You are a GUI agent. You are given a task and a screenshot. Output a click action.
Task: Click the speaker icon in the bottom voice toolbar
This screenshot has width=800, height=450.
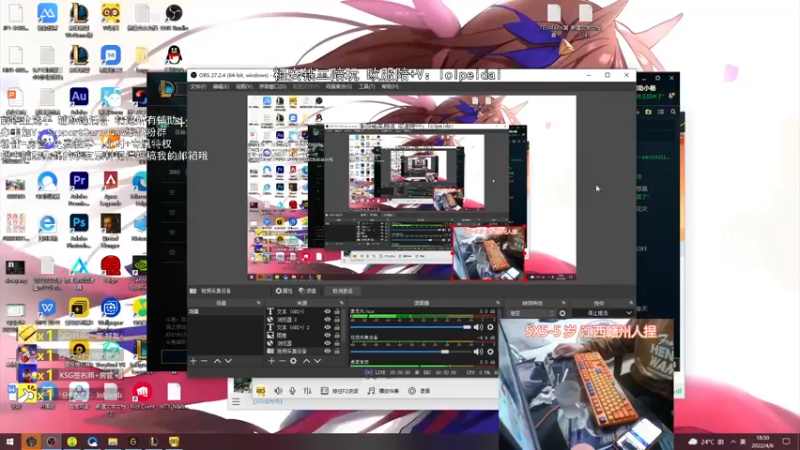pyautogui.click(x=278, y=391)
